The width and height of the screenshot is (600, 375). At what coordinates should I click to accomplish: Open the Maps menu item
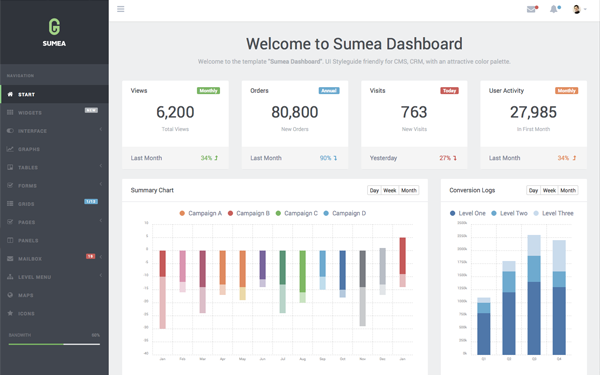[54, 295]
